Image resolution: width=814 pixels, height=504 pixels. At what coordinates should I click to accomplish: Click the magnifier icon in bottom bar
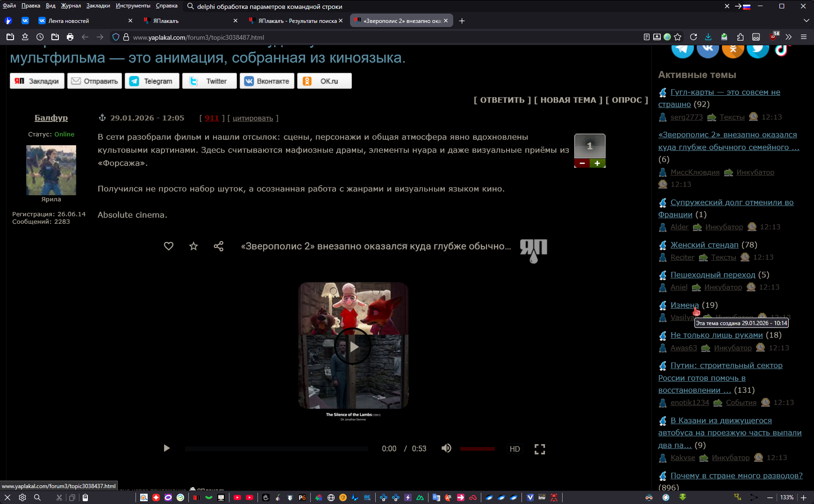37,497
